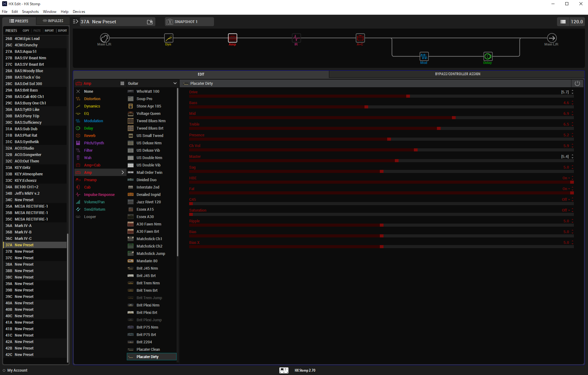588x375 pixels.
Task: Open the Devices menu
Action: click(79, 12)
